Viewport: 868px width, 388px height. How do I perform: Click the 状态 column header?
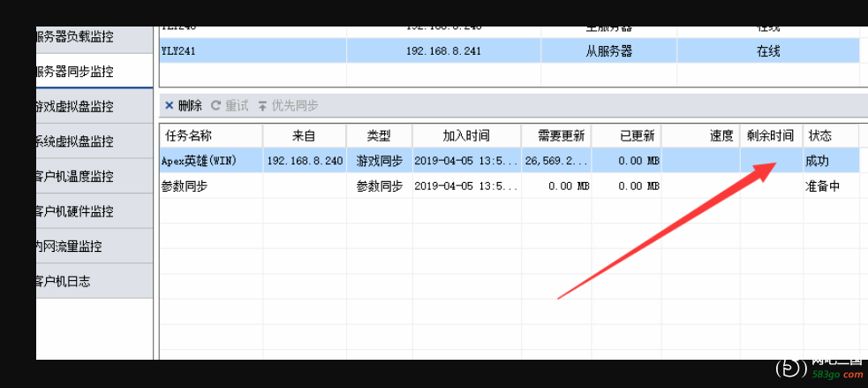coord(830,135)
